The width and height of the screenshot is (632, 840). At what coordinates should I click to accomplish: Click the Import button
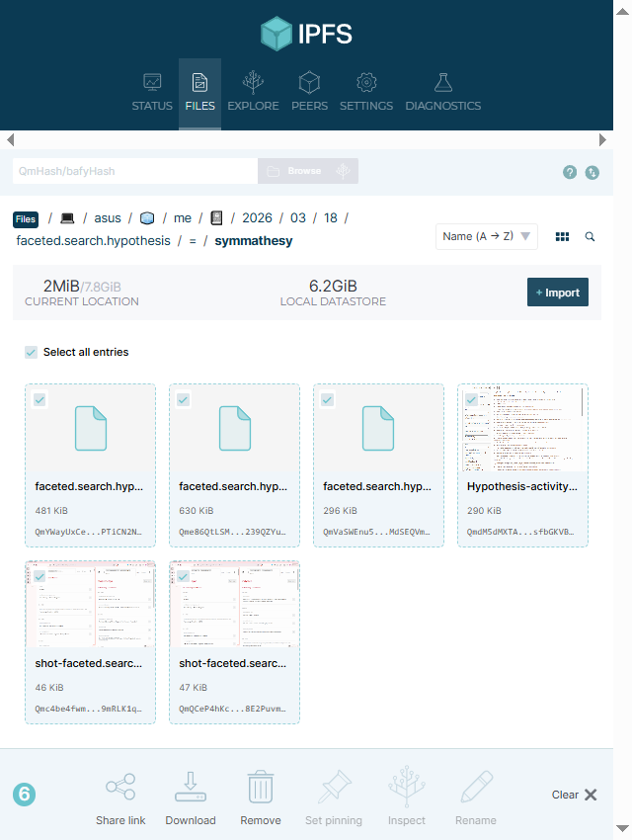tap(557, 293)
